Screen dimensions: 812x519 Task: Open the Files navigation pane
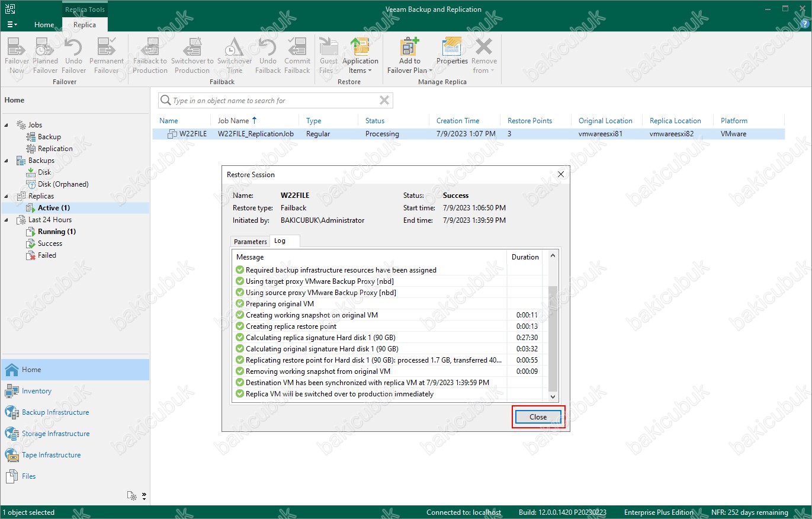[75, 476]
